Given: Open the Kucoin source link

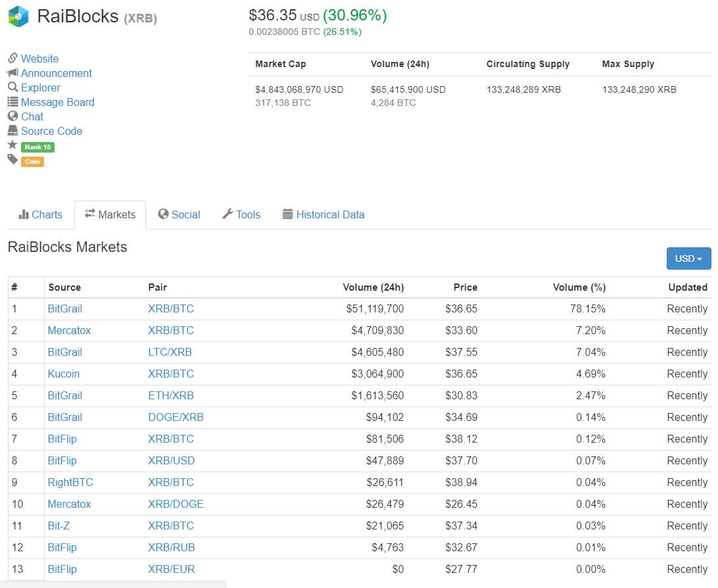Looking at the screenshot, I should point(64,374).
